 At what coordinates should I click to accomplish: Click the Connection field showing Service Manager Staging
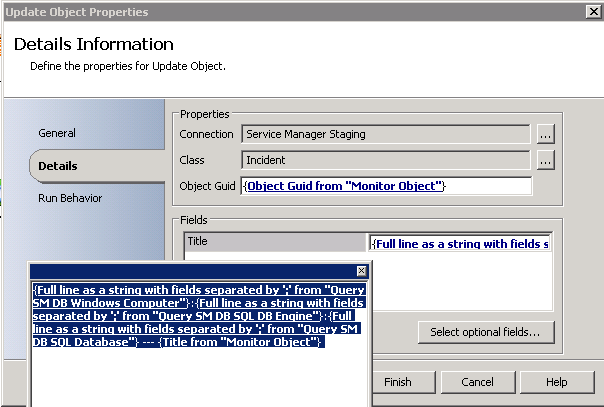click(386, 134)
